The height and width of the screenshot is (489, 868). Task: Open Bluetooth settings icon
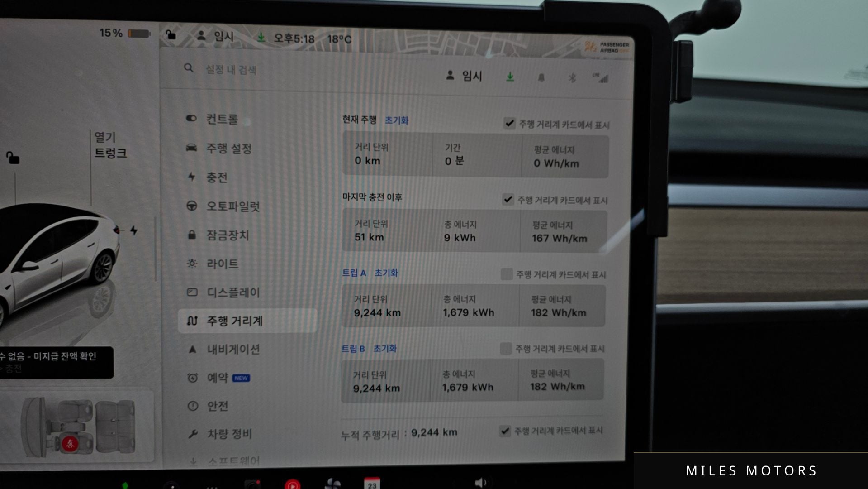coord(572,78)
